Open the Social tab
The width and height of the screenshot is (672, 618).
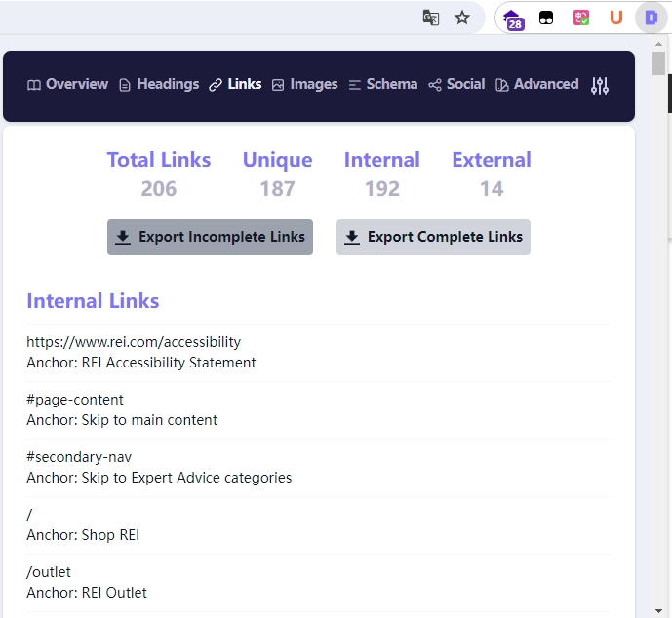pos(456,84)
